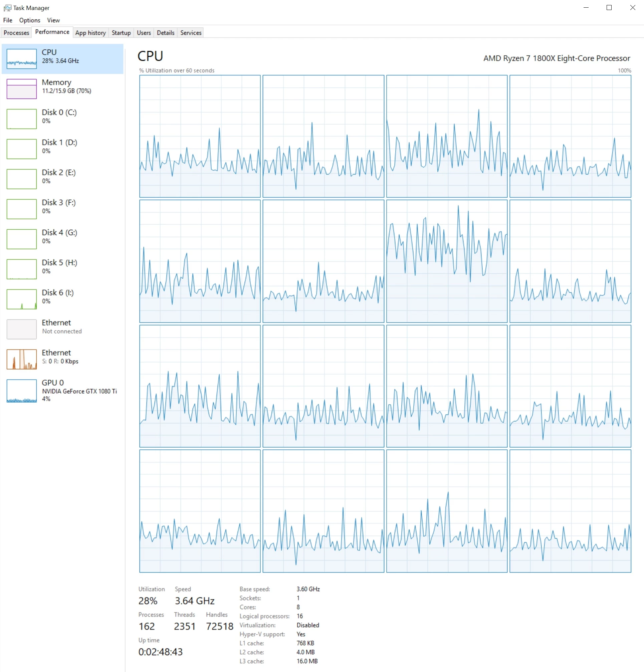Open GPU 0 NVIDIA GeForce graph
Screen dimensions: 644x672
pyautogui.click(x=22, y=391)
